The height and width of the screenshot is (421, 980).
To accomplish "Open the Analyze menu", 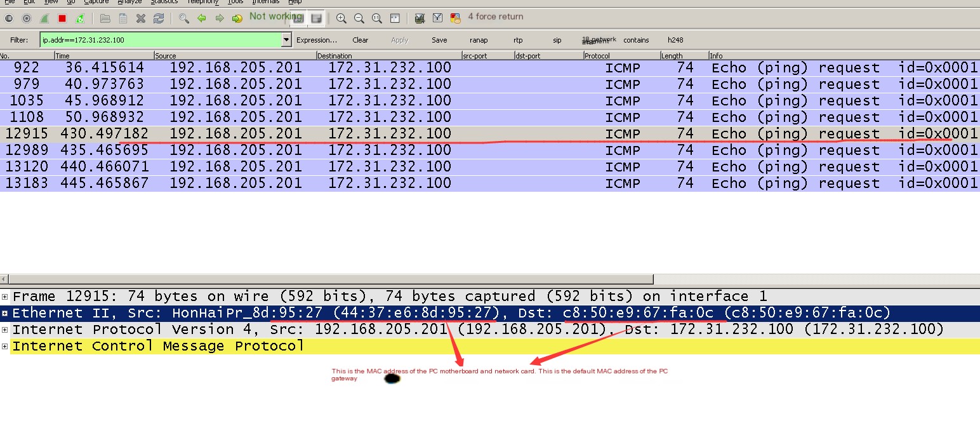I will click(x=129, y=2).
